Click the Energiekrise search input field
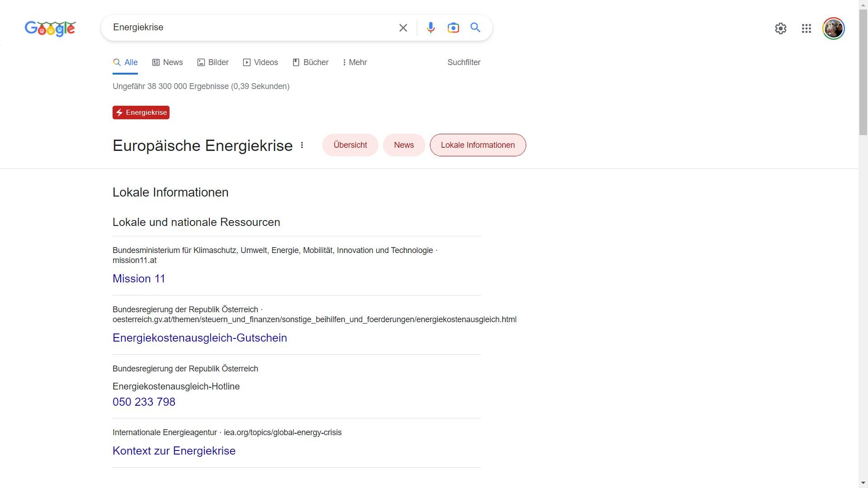This screenshot has height=488, width=868. (x=249, y=28)
